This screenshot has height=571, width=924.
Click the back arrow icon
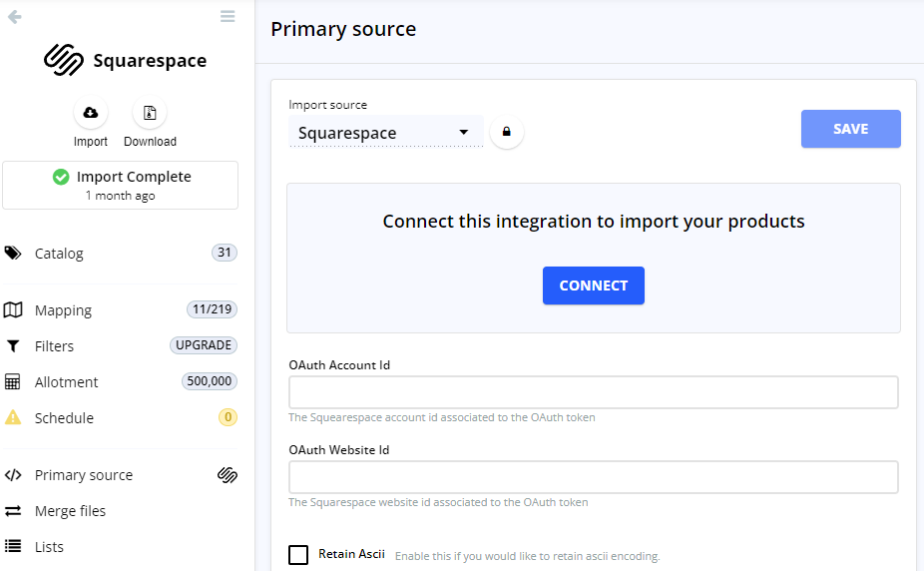coord(15,17)
